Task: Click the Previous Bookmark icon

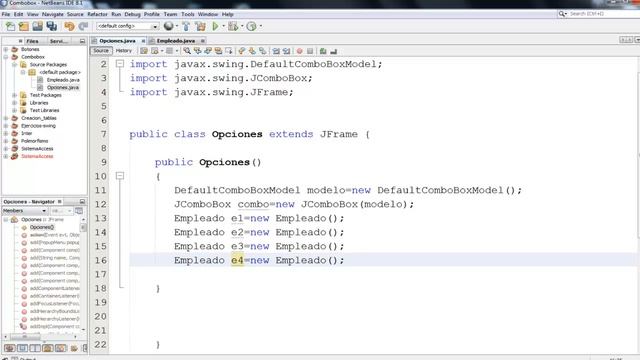Action: click(x=242, y=51)
